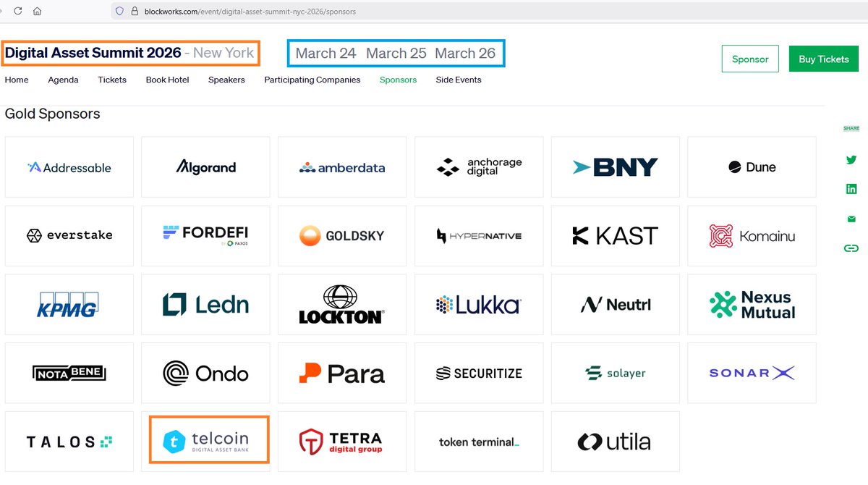Open the Side Events tab
The width and height of the screenshot is (868, 485).
point(459,80)
